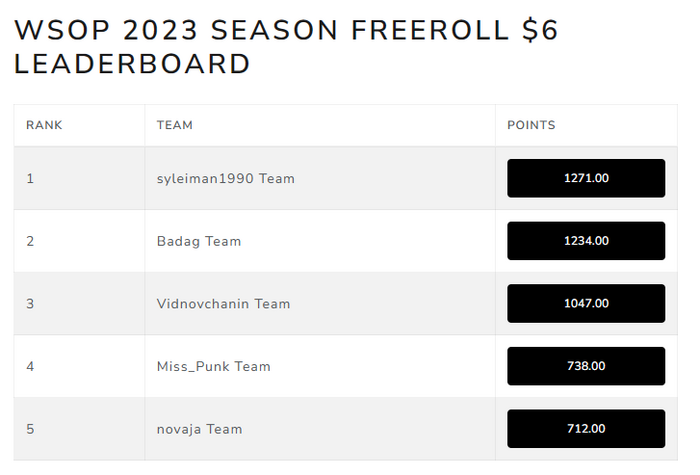This screenshot has width=700, height=475.
Task: Select the Badag Team name
Action: (x=199, y=241)
